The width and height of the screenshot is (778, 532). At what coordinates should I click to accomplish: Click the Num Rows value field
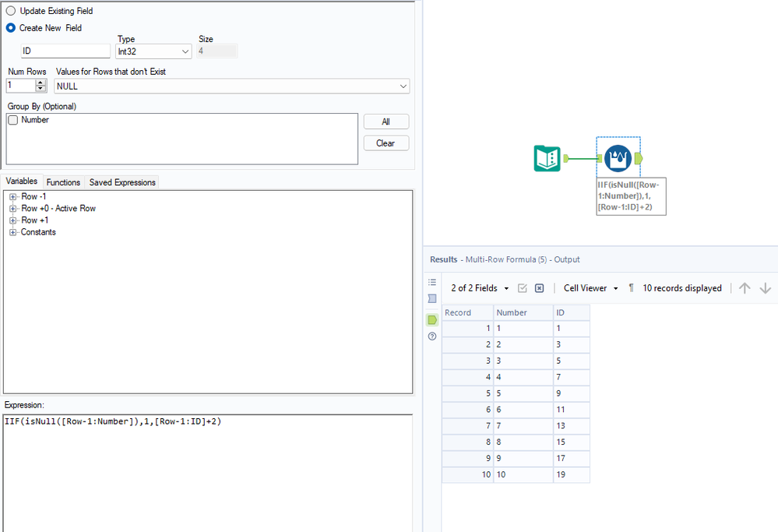tap(21, 86)
